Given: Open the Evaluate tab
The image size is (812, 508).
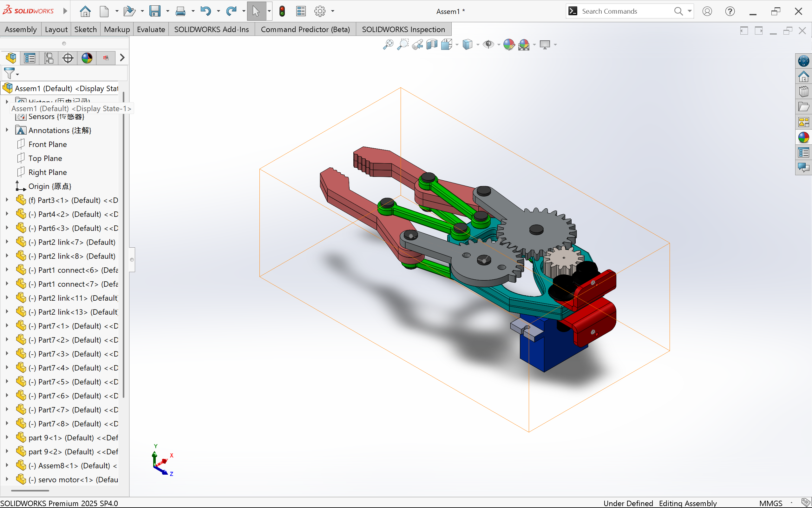Looking at the screenshot, I should [x=151, y=29].
